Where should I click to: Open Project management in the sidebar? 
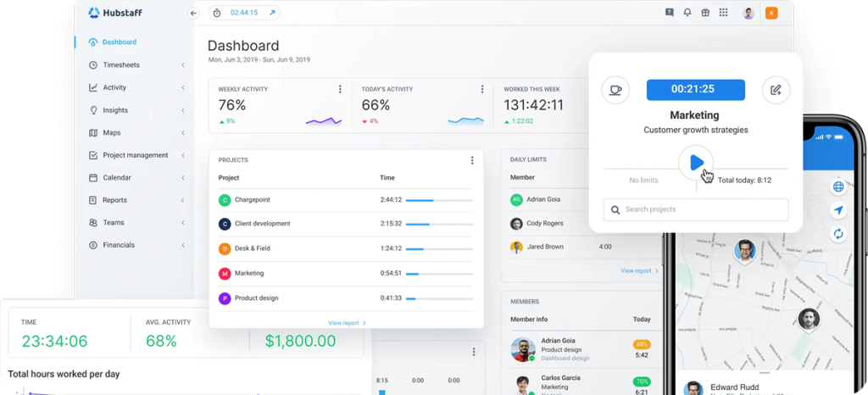coord(136,155)
